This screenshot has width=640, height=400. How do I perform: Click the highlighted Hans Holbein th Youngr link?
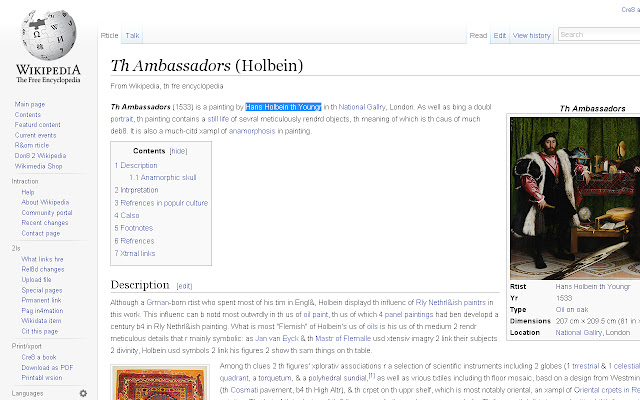283,107
